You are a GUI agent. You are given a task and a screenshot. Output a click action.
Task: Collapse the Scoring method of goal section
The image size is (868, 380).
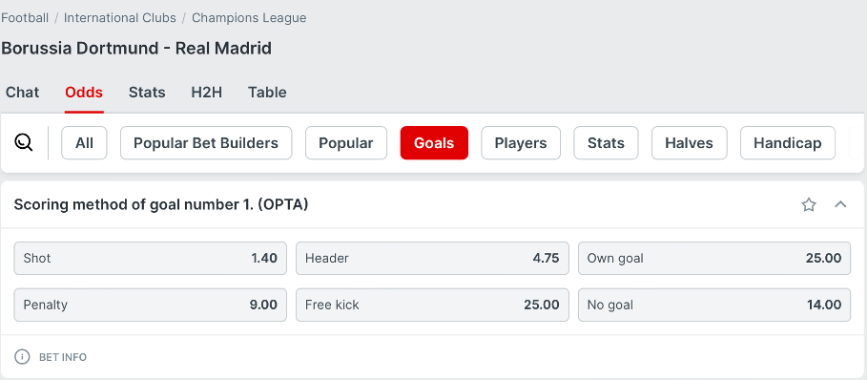pos(840,204)
